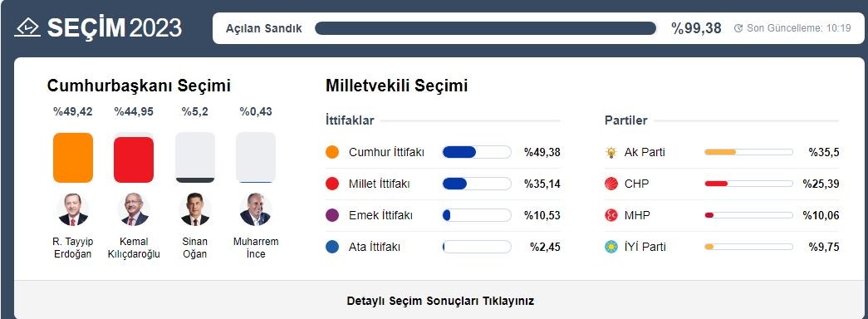
Task: Click the Milletvekili Seçimi heading
Action: coord(396,86)
